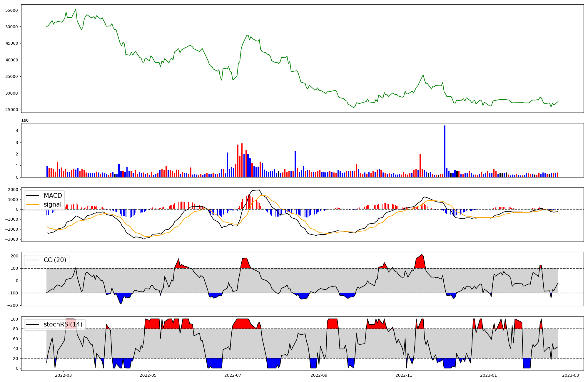
Task: Click the MACD legend entry
Action: 53,196
